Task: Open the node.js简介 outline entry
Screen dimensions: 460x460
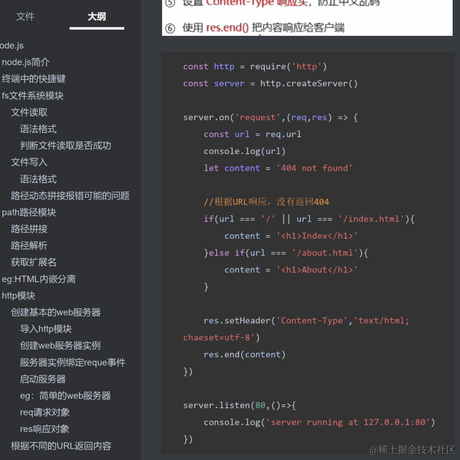Action: 26,62
